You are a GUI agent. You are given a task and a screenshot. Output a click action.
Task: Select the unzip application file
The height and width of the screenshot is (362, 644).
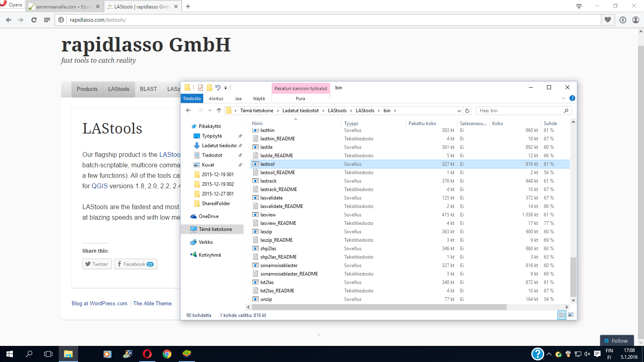(266, 299)
